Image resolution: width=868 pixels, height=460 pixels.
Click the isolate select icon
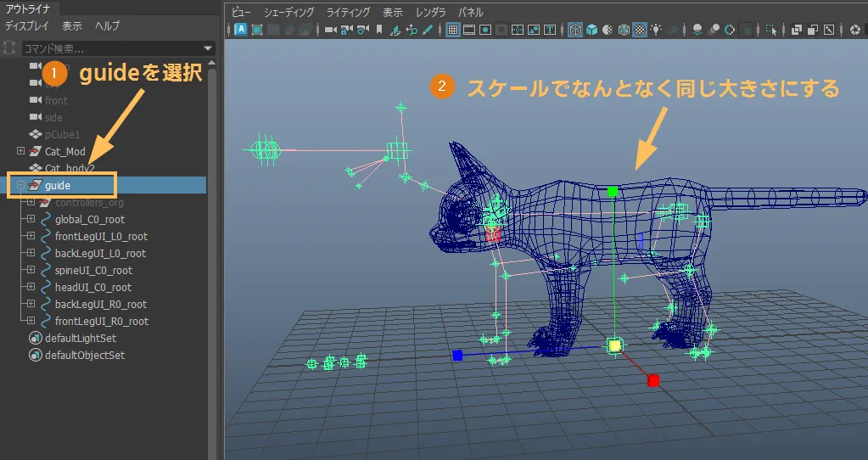pos(770,30)
